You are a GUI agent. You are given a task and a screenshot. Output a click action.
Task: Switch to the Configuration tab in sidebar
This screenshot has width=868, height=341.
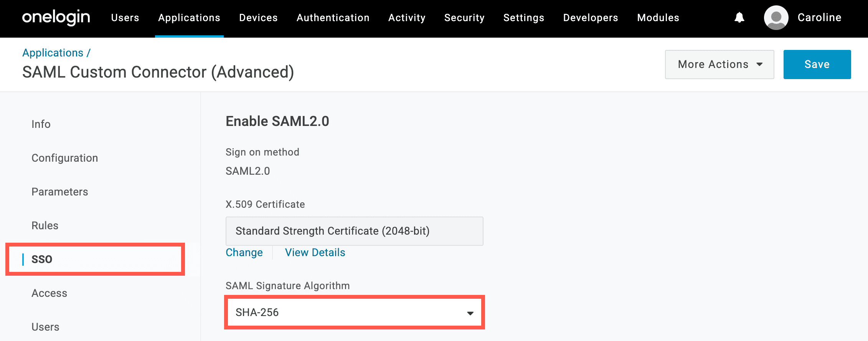tap(65, 158)
